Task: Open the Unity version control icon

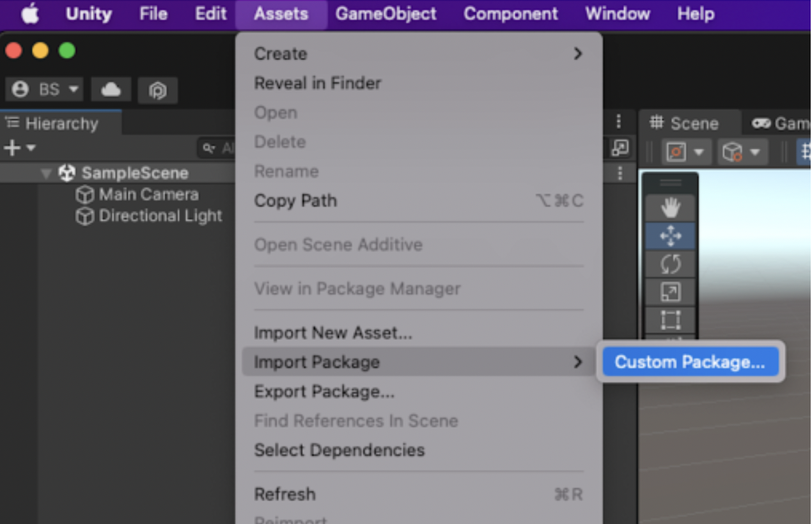Action: click(x=157, y=90)
